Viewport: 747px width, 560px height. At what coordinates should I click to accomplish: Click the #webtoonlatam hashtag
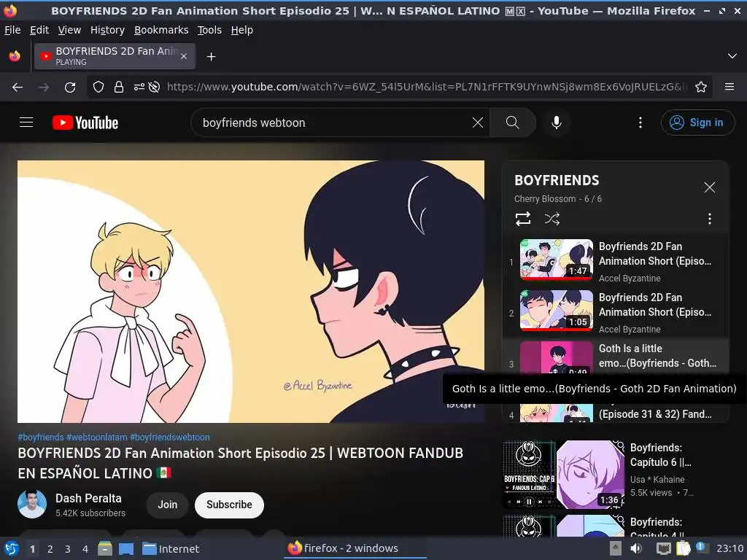click(97, 437)
